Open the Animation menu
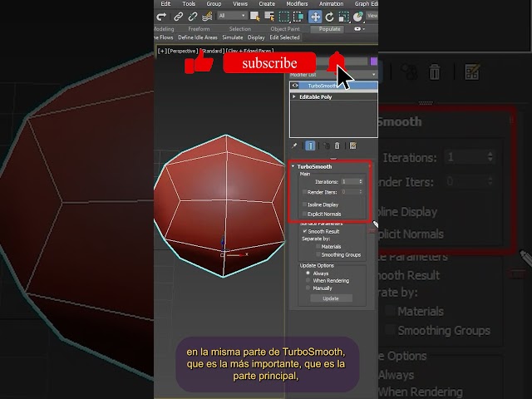532x399 pixels. coord(331,3)
